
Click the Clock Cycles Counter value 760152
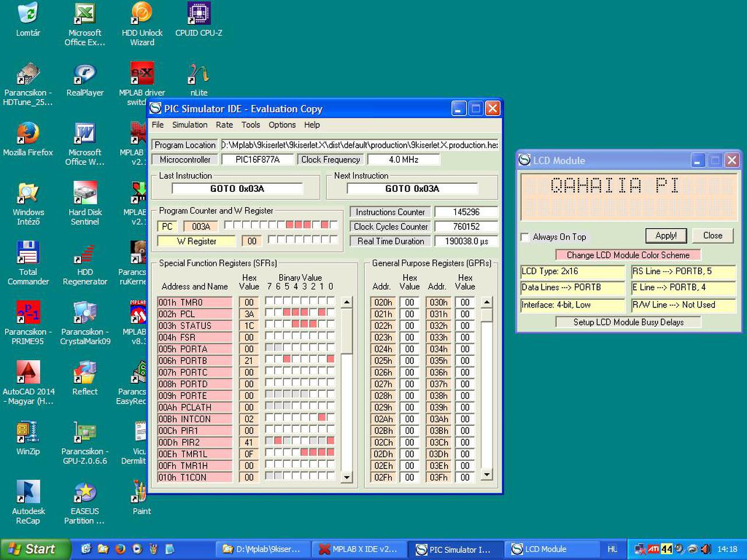pos(466,226)
